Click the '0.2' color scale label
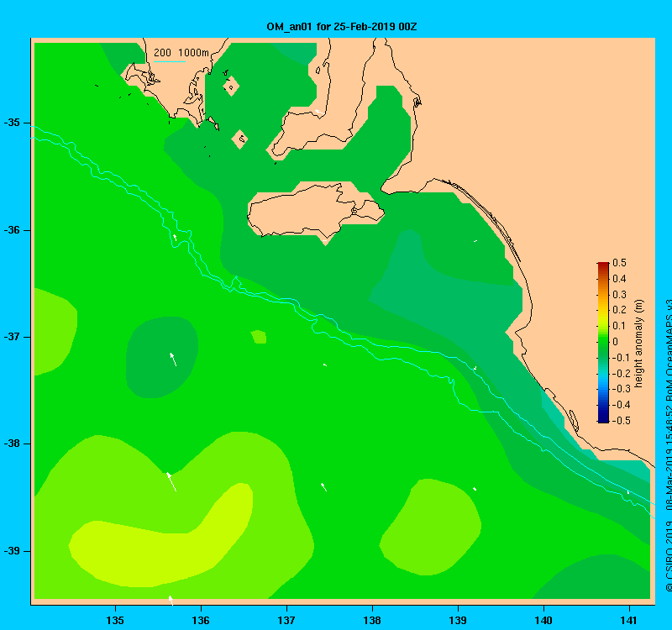The width and height of the screenshot is (672, 630). [x=619, y=310]
